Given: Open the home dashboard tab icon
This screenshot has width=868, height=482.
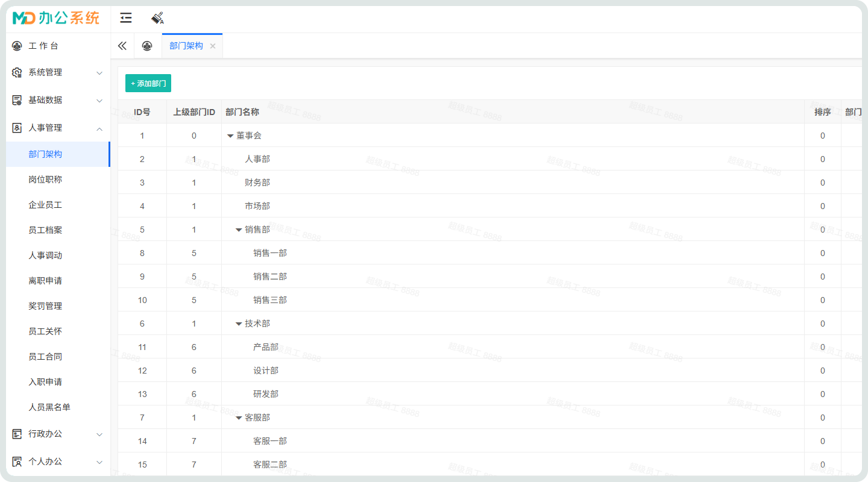Looking at the screenshot, I should tap(147, 46).
